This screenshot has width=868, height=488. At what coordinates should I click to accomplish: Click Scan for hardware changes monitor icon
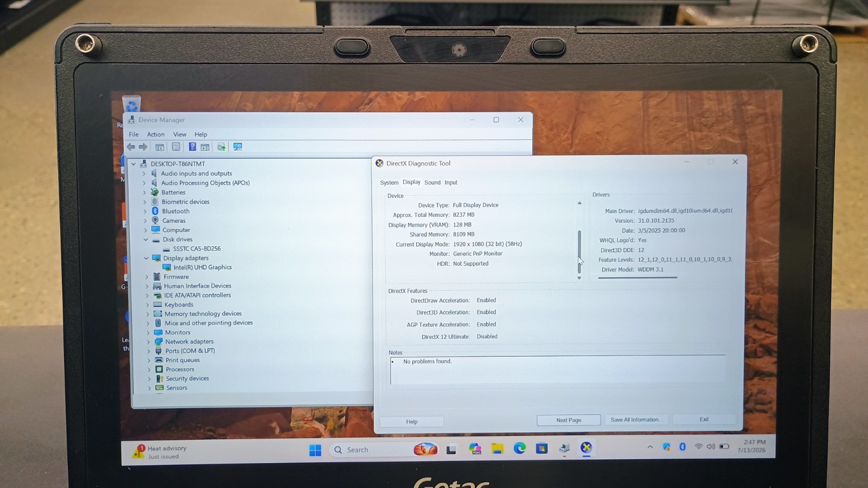coord(238,146)
